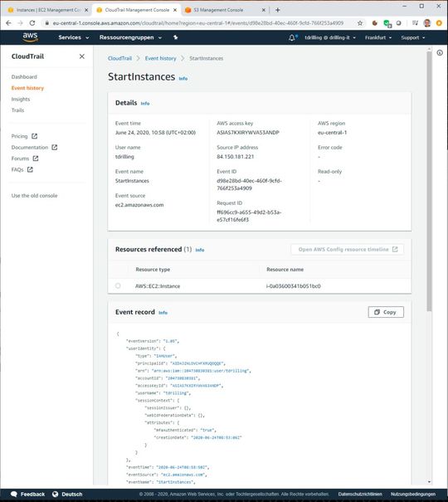The image size is (448, 502).
Task: Click the scroll down arrow of scrollbar
Action: click(429, 482)
